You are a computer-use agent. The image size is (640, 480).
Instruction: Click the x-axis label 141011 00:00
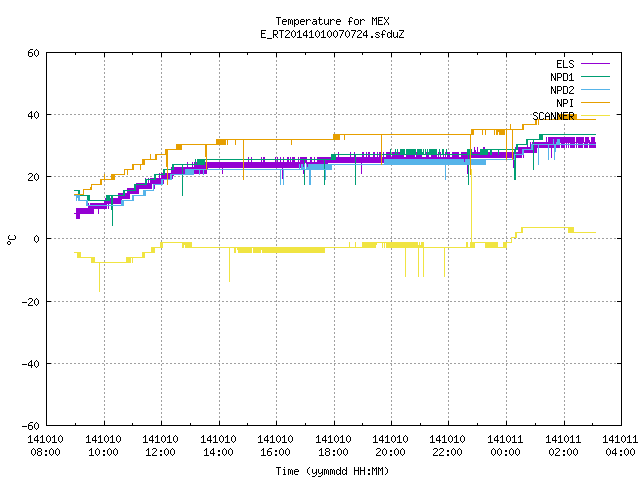click(506, 446)
